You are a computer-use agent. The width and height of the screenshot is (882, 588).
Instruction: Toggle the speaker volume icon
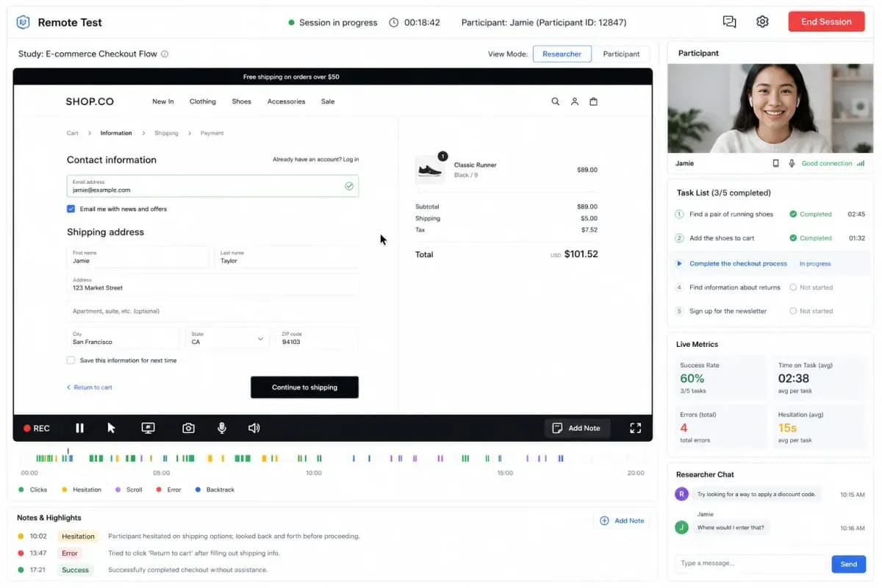click(254, 428)
